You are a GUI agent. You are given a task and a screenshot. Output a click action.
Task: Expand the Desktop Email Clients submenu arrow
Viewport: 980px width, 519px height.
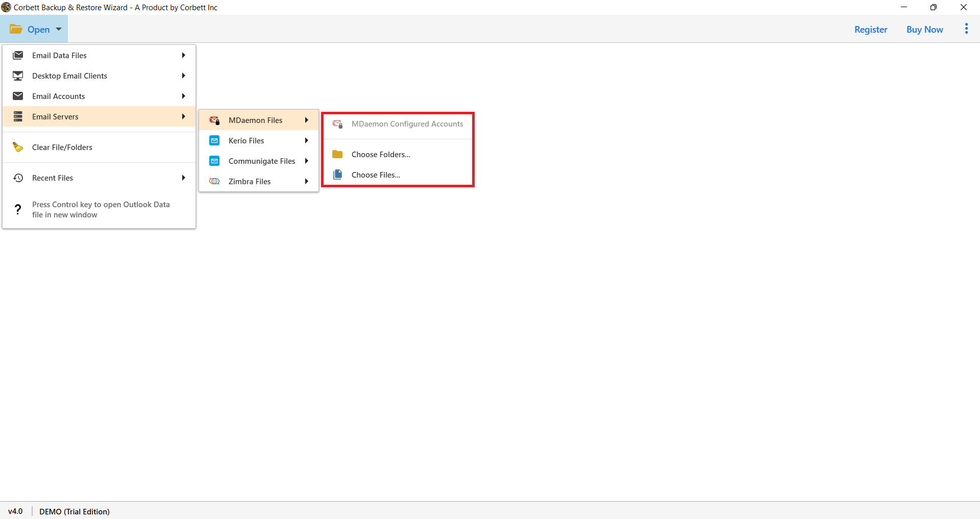point(183,76)
